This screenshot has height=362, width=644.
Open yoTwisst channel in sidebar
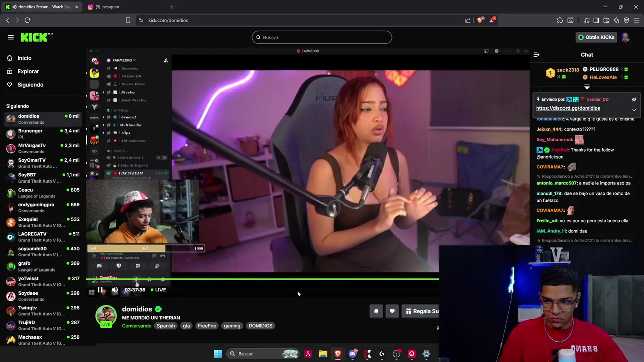(x=43, y=281)
